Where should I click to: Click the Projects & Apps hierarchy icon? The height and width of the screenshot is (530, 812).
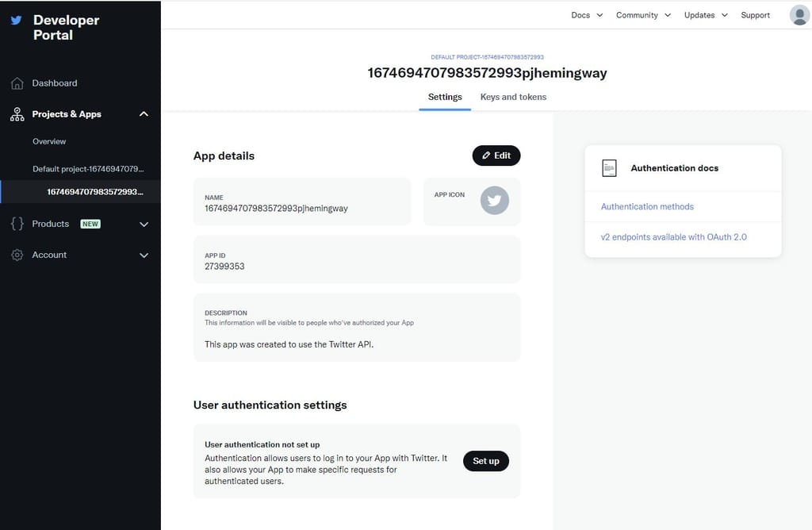(x=17, y=114)
